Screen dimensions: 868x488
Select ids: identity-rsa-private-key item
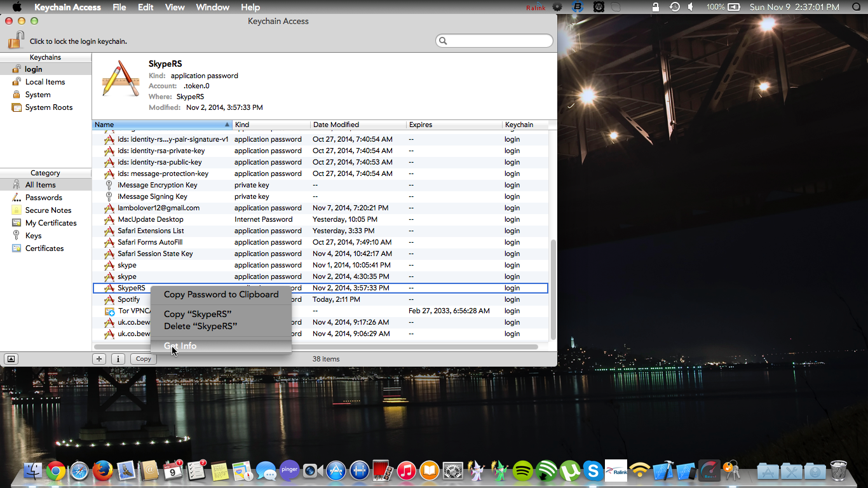(x=320, y=151)
